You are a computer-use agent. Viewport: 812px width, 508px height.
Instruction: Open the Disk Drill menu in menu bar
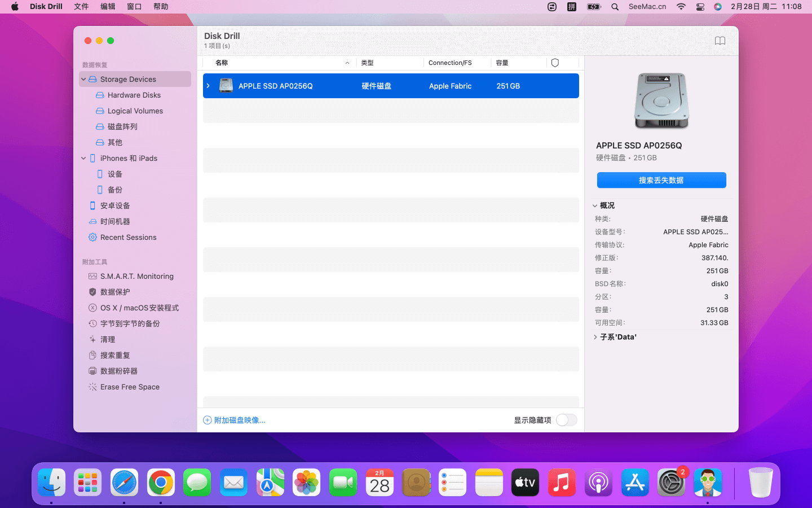click(x=46, y=7)
